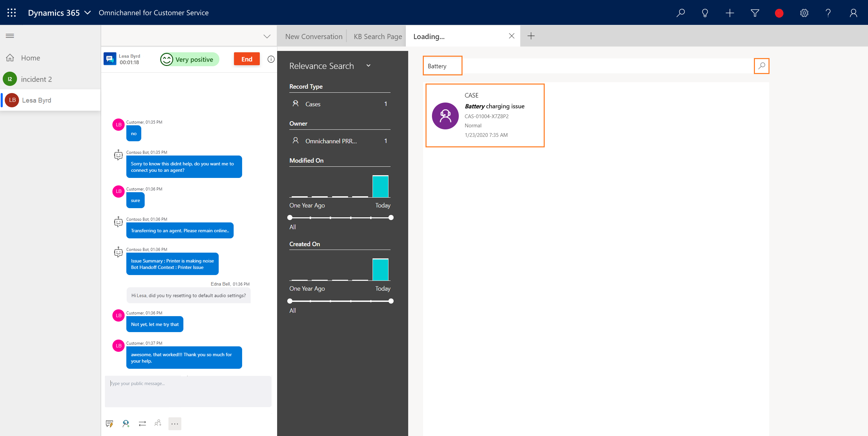The width and height of the screenshot is (868, 436).
Task: Enable the Record Type Cases filter
Action: 312,104
